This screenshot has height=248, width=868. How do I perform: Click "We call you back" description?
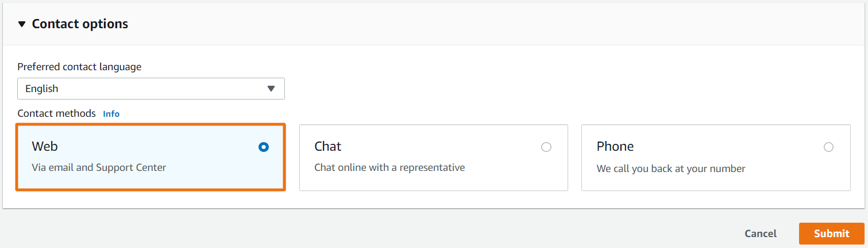coord(671,169)
